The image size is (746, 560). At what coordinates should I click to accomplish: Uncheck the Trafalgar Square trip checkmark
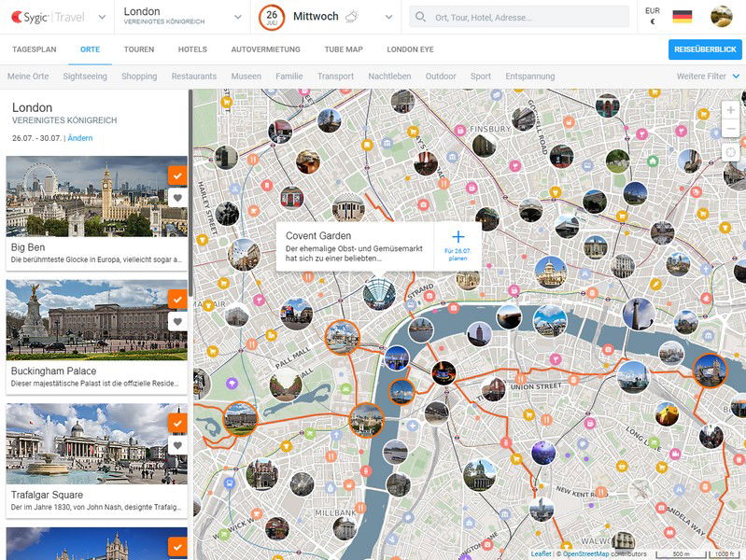point(177,423)
